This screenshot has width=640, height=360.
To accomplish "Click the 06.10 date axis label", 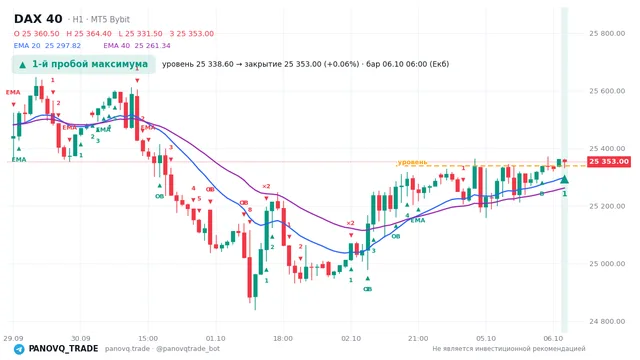I will click(553, 338).
